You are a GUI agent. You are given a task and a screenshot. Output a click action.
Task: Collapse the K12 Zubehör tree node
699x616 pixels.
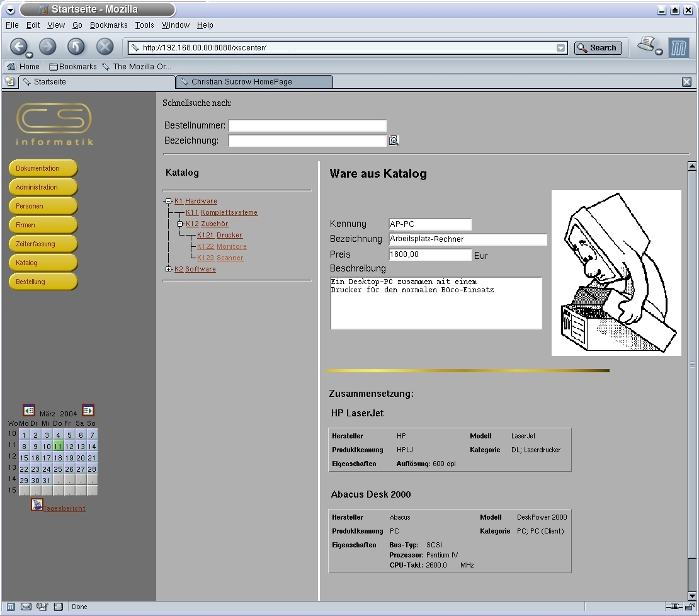tap(180, 224)
